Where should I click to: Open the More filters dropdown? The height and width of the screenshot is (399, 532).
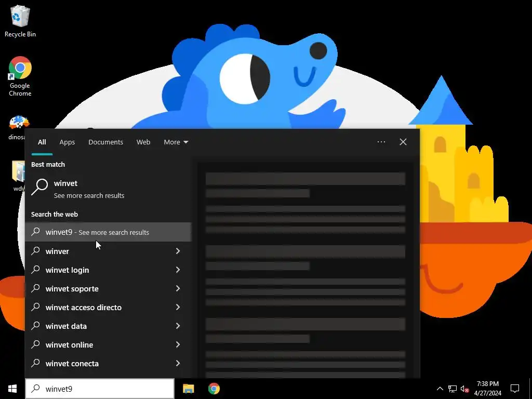[176, 142]
